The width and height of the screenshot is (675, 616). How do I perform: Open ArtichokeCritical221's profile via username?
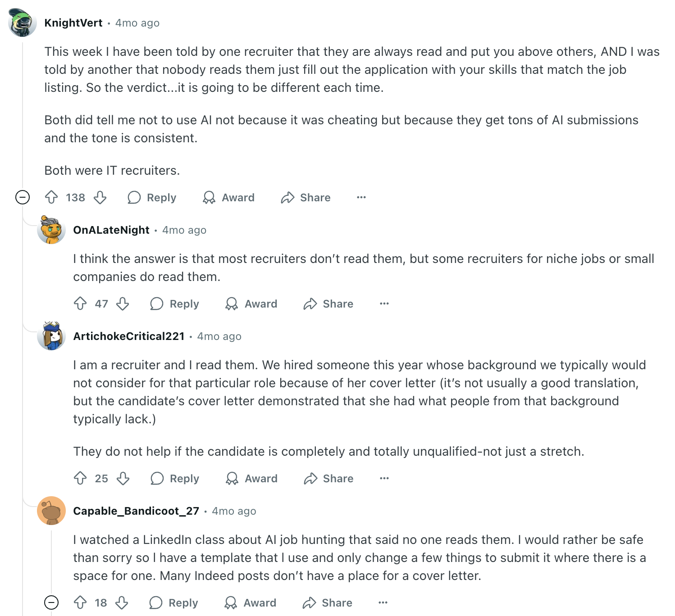click(x=129, y=336)
